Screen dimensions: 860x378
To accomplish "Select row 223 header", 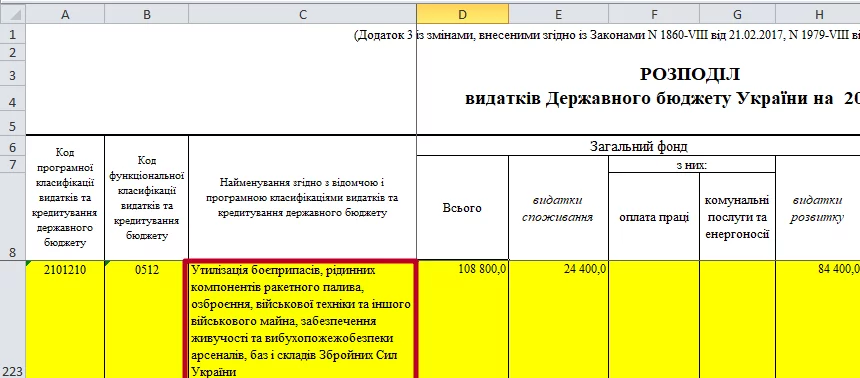I will pyautogui.click(x=13, y=319).
